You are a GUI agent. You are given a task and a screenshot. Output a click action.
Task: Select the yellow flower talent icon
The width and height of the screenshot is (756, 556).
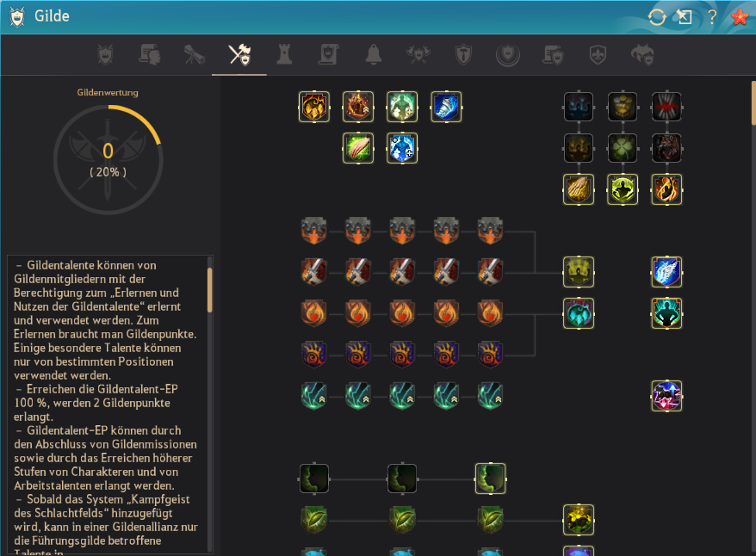[578, 520]
